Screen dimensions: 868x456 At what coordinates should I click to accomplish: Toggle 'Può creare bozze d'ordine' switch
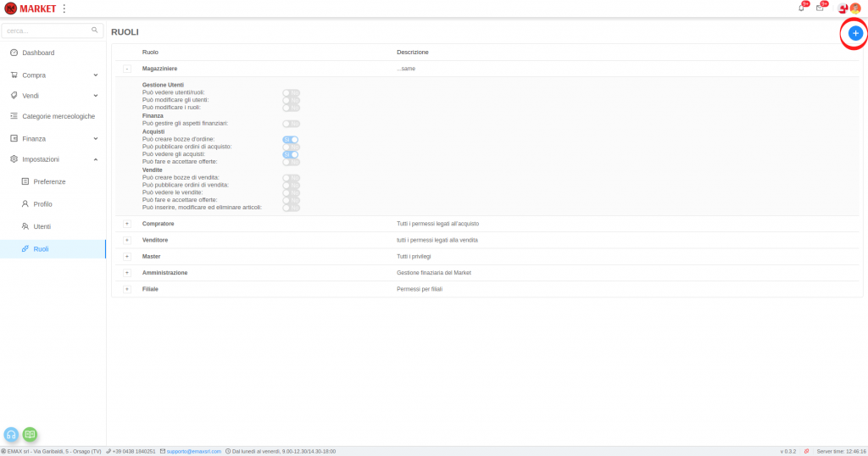tap(291, 139)
